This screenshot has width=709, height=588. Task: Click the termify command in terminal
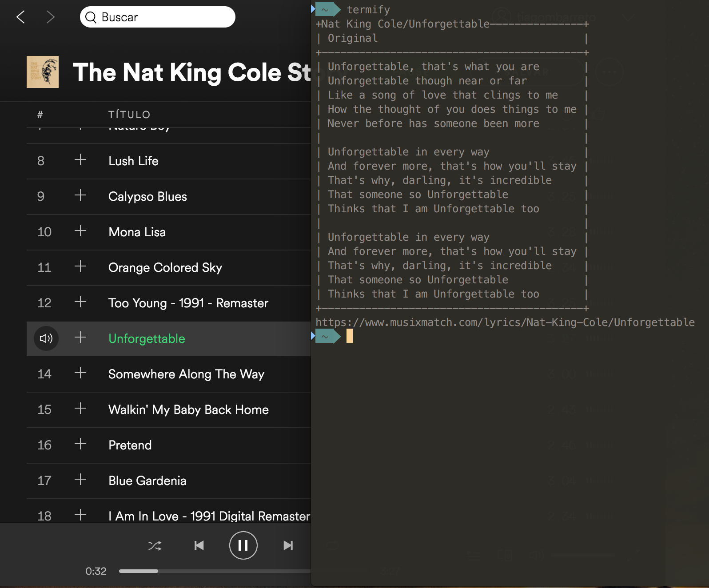click(x=368, y=9)
